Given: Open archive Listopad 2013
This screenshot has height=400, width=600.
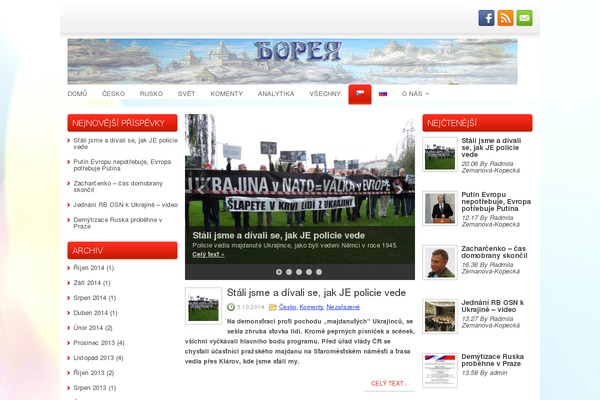Looking at the screenshot, I should point(98,358).
